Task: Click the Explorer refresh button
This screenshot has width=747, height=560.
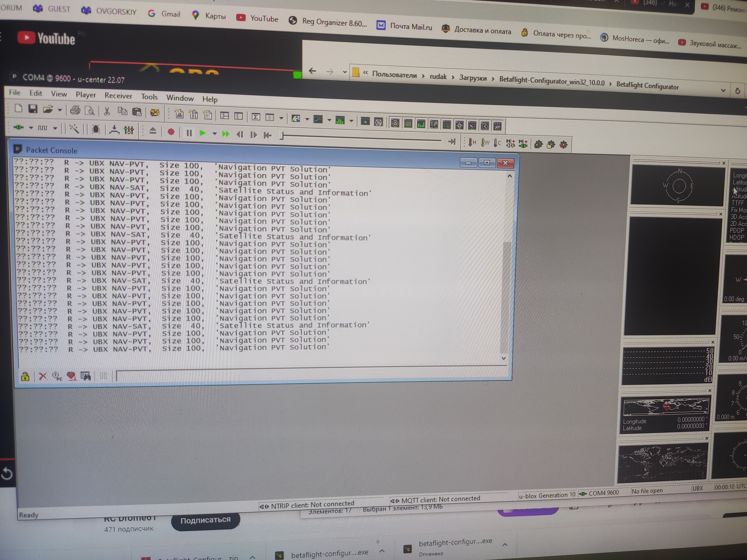Action: coord(737,91)
